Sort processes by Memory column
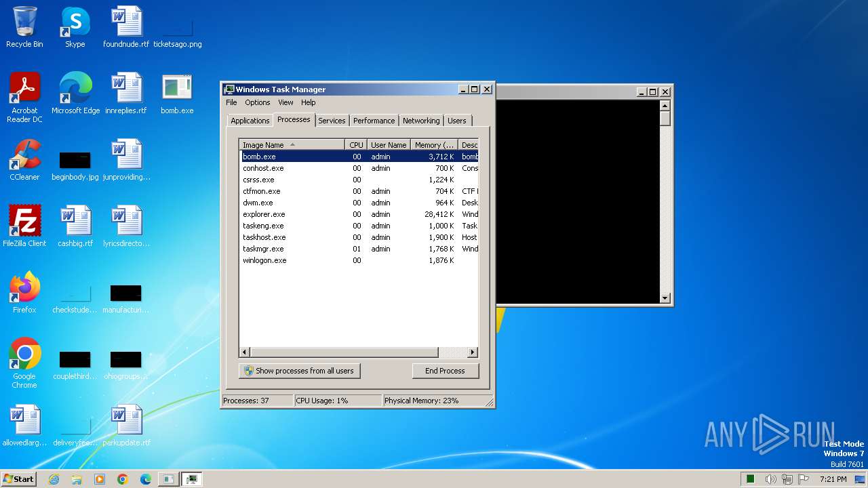The width and height of the screenshot is (868, 488). [x=434, y=145]
